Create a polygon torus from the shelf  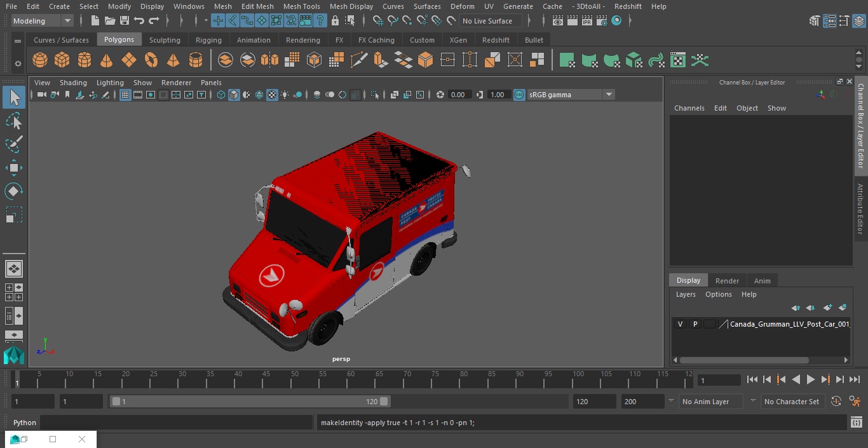pos(151,60)
